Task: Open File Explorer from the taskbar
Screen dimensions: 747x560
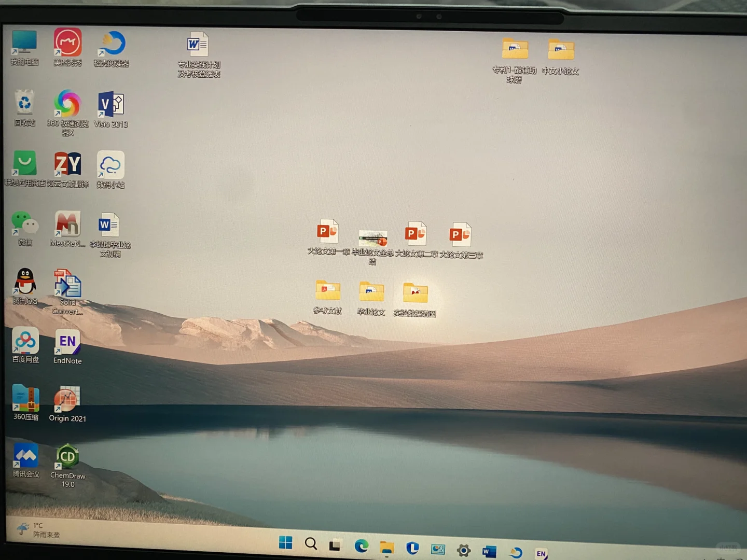Action: 387,547
